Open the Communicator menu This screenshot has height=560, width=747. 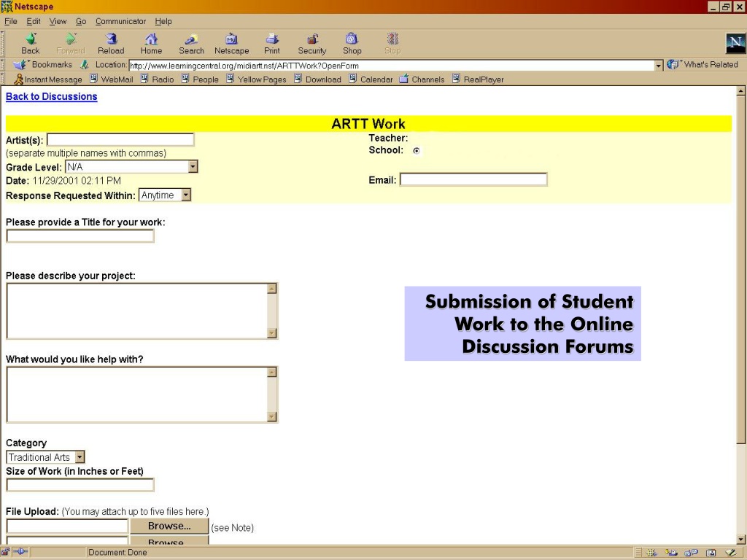pos(120,21)
